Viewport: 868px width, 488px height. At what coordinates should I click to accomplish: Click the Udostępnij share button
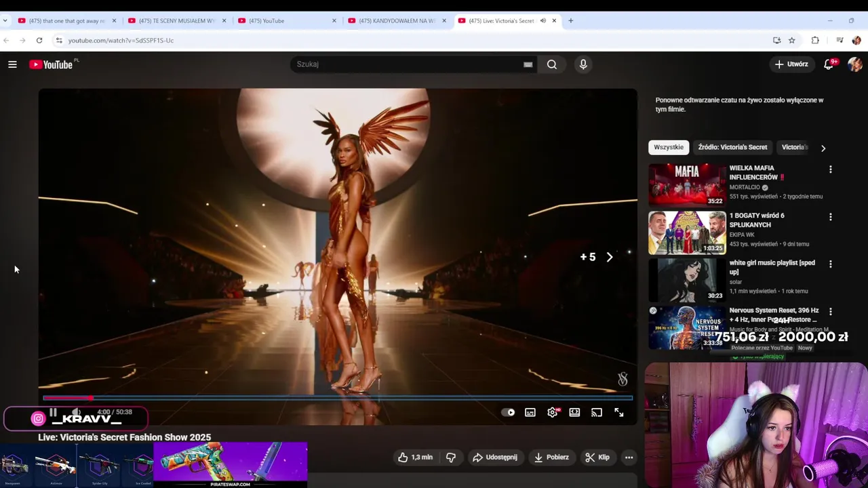click(x=495, y=457)
